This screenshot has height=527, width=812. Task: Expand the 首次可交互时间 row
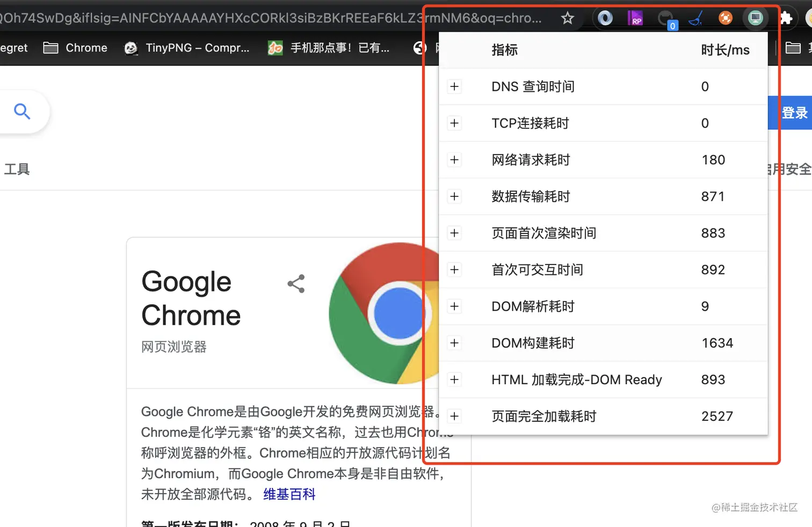(454, 269)
